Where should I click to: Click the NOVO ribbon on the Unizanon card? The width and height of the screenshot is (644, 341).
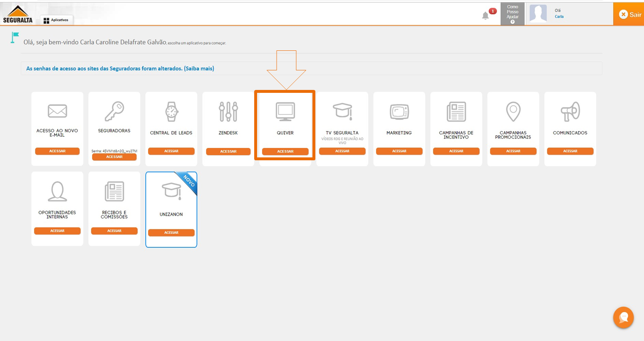[188, 182]
